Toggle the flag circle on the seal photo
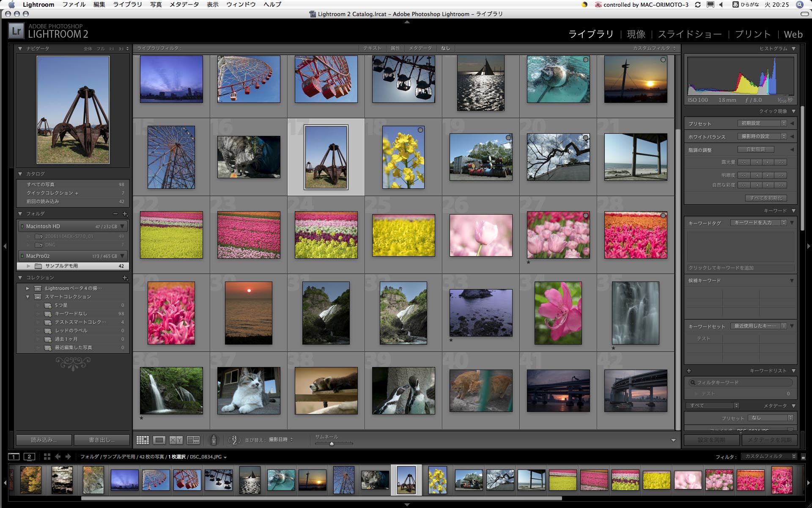 (x=585, y=60)
